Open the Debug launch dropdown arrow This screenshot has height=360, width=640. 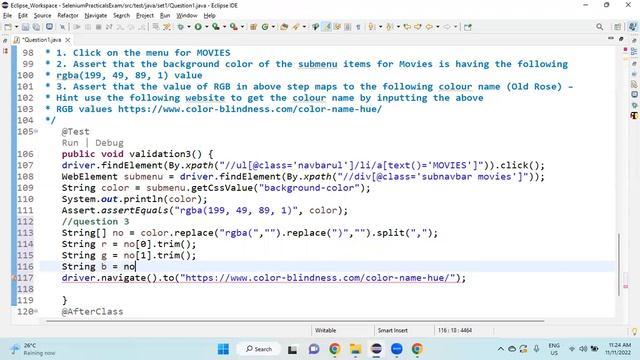[189, 27]
